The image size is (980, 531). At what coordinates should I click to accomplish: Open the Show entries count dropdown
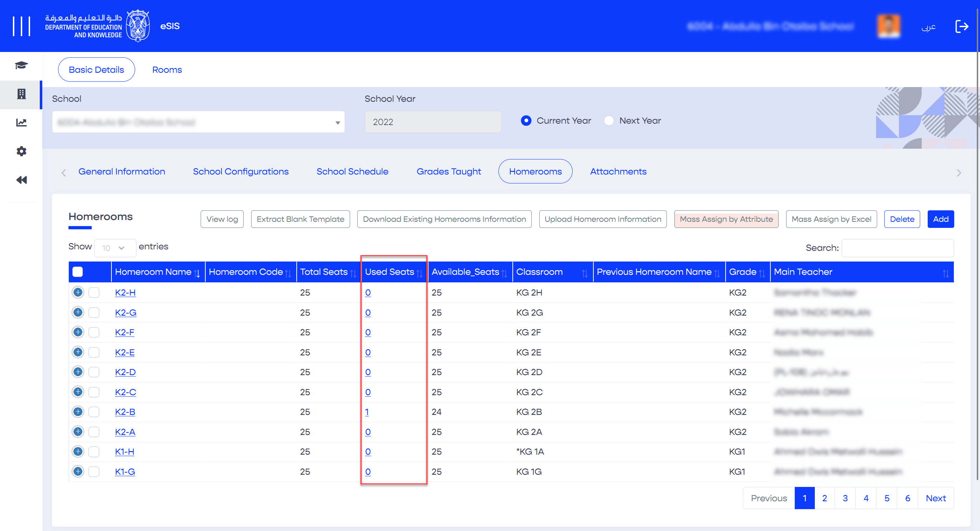coord(115,248)
